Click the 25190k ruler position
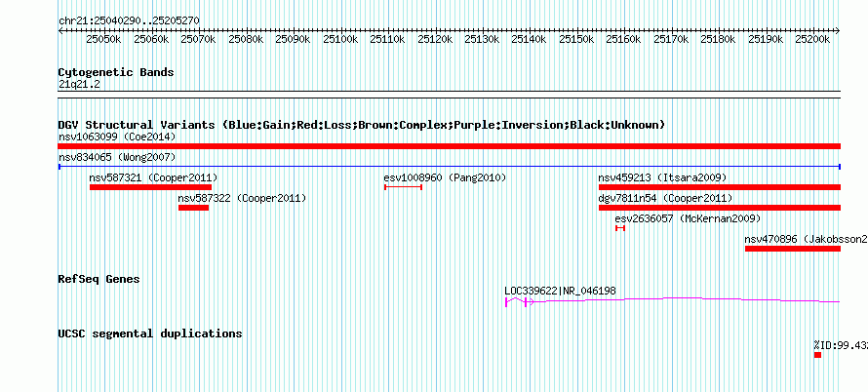868x392 pixels. [x=766, y=39]
